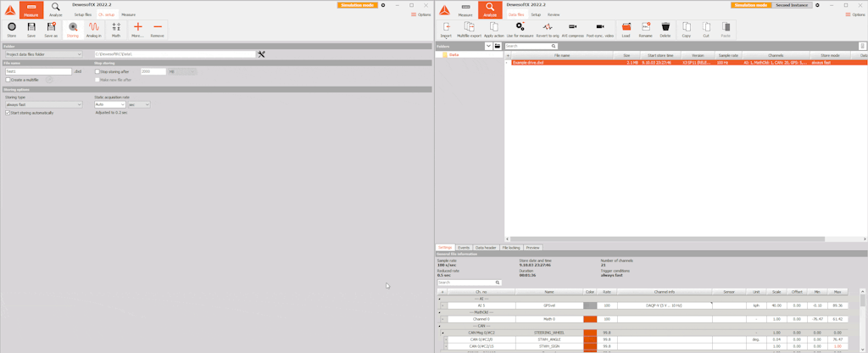Image resolution: width=868 pixels, height=353 pixels.
Task: Collapse the CAN channel group
Action: point(440,327)
